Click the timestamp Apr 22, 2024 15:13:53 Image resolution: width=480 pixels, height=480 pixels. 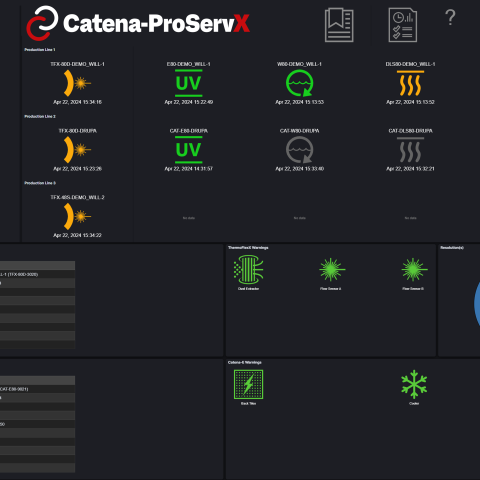299,102
